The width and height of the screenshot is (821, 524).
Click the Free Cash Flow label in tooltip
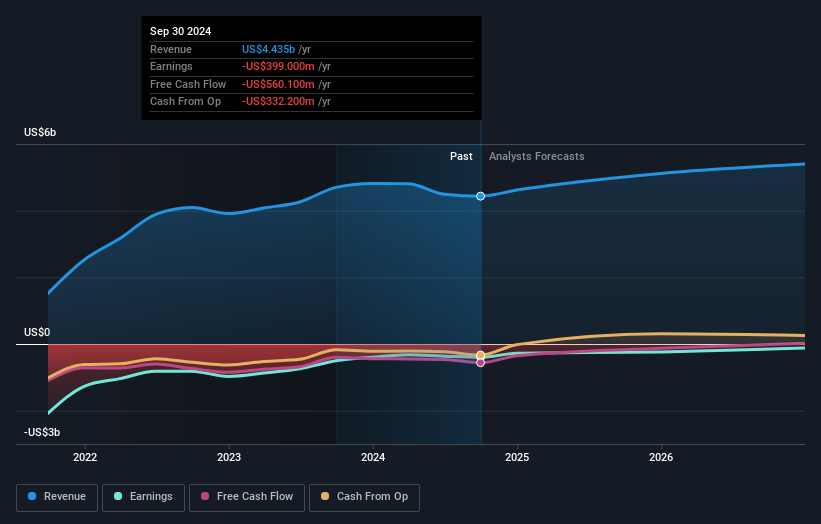click(x=188, y=84)
